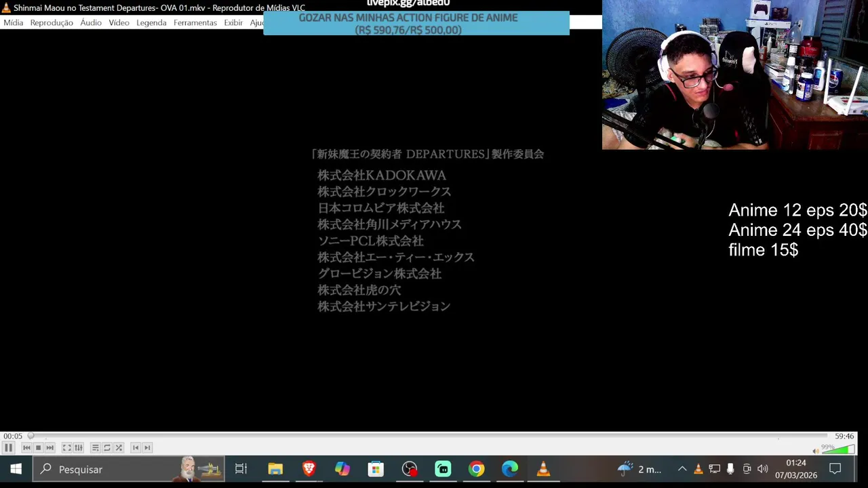Click the microphone tray icon

pyautogui.click(x=730, y=469)
